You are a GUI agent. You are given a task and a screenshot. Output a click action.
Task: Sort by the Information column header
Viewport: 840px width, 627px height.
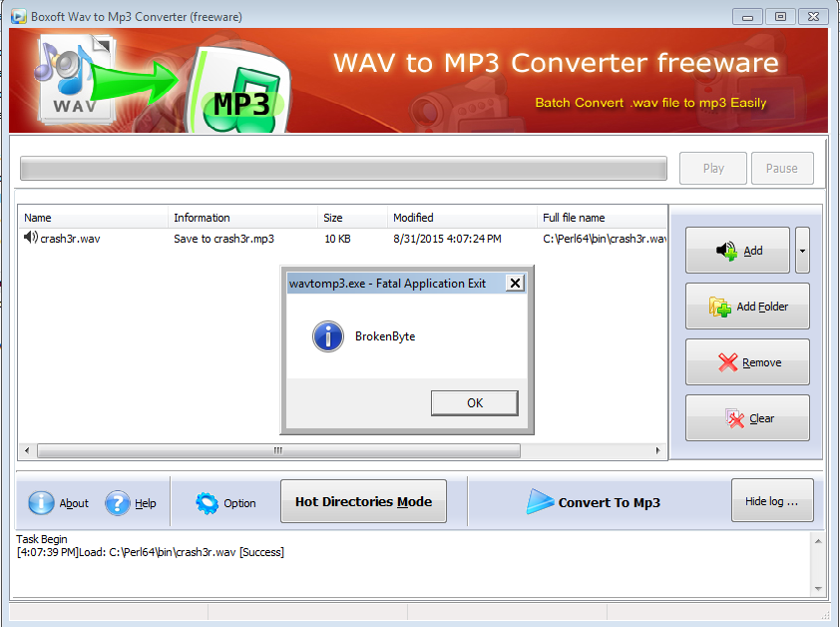(x=242, y=218)
